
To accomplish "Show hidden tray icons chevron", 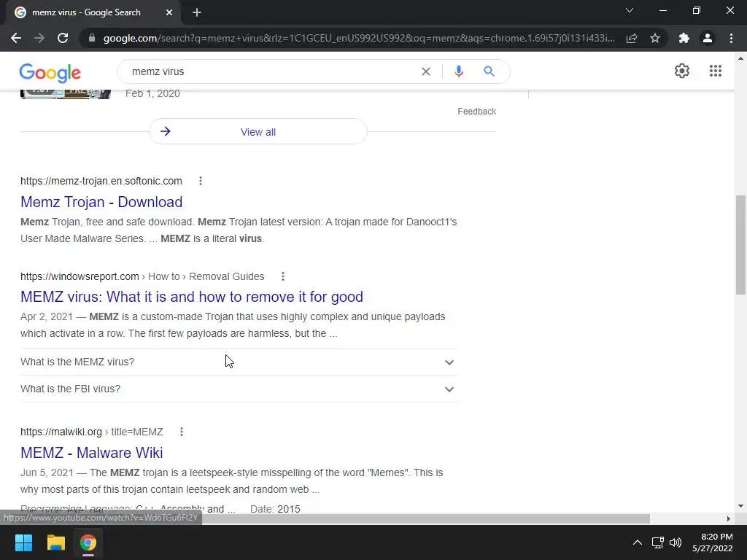I will pyautogui.click(x=637, y=542).
